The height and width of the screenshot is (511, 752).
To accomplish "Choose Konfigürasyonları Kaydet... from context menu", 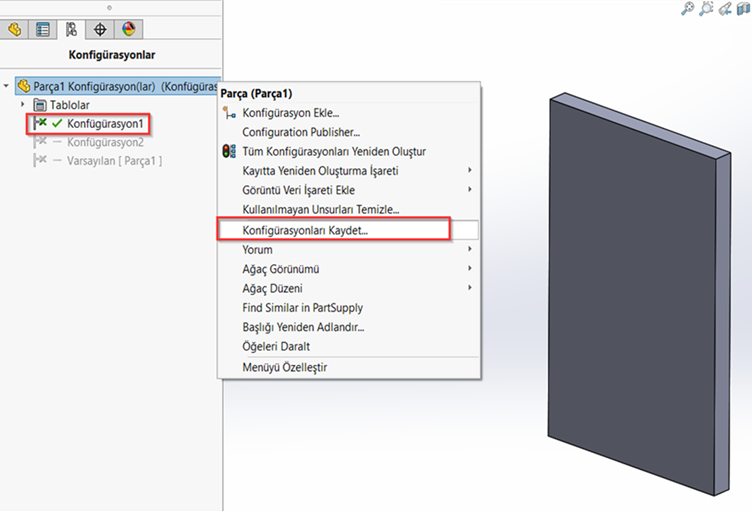I will 305,230.
